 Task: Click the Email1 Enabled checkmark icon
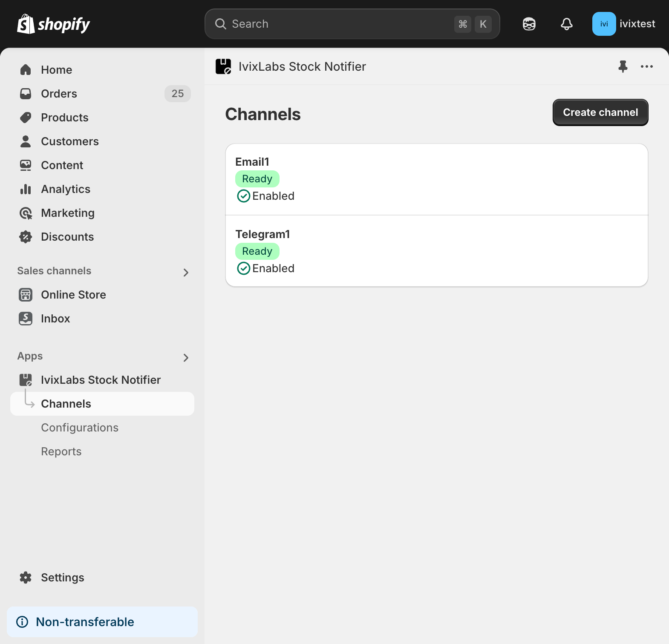coord(243,196)
